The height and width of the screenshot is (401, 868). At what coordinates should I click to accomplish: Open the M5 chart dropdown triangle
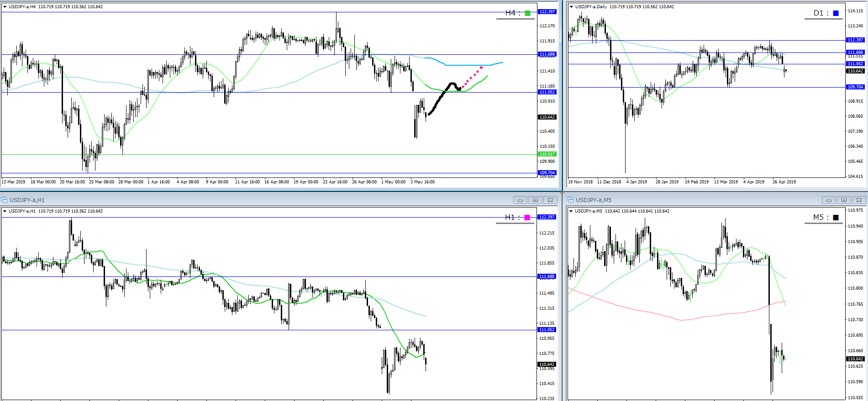tap(571, 211)
